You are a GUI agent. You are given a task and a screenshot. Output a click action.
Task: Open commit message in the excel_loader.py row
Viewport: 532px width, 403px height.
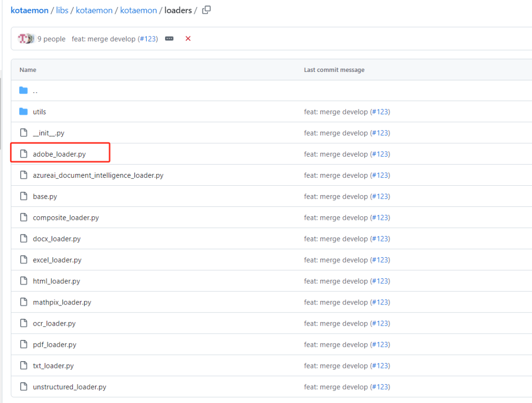click(336, 260)
